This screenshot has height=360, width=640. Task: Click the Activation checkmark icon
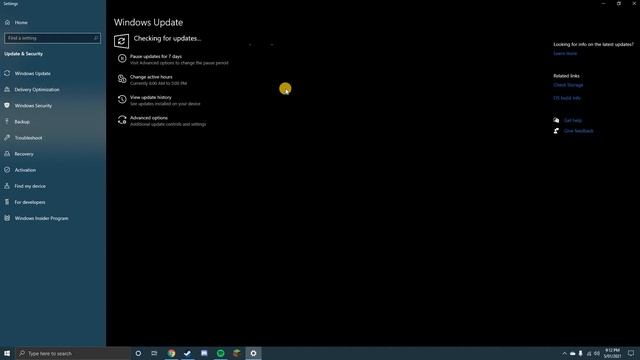click(7, 170)
